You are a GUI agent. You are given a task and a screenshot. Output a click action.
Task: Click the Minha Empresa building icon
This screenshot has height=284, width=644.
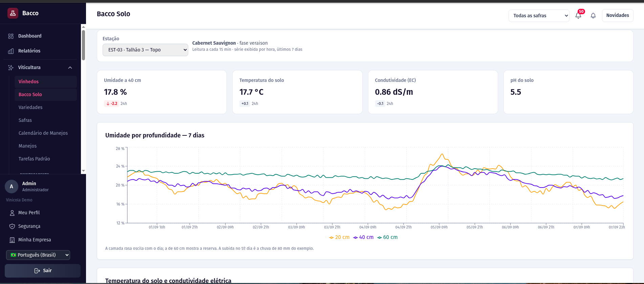[12, 240]
